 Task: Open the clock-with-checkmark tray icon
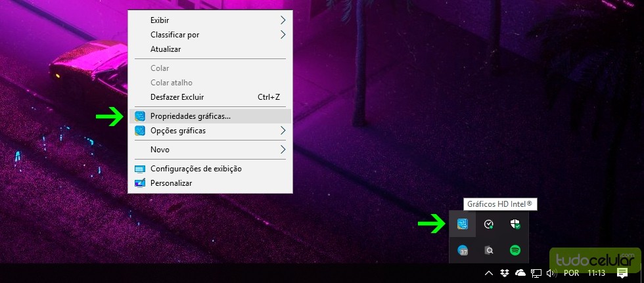tap(489, 225)
